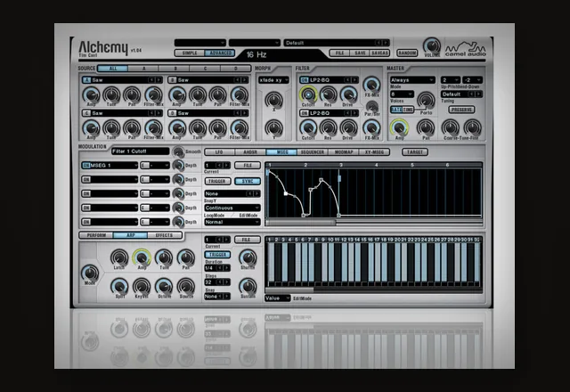Click next filter type arrow on Filter 1
Screen dimensions: 570x392
(354, 80)
